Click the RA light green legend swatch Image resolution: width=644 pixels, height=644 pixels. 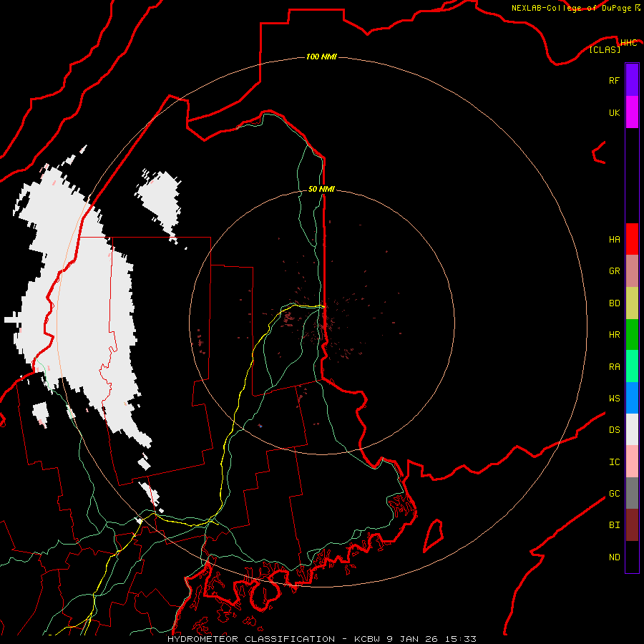(x=632, y=366)
